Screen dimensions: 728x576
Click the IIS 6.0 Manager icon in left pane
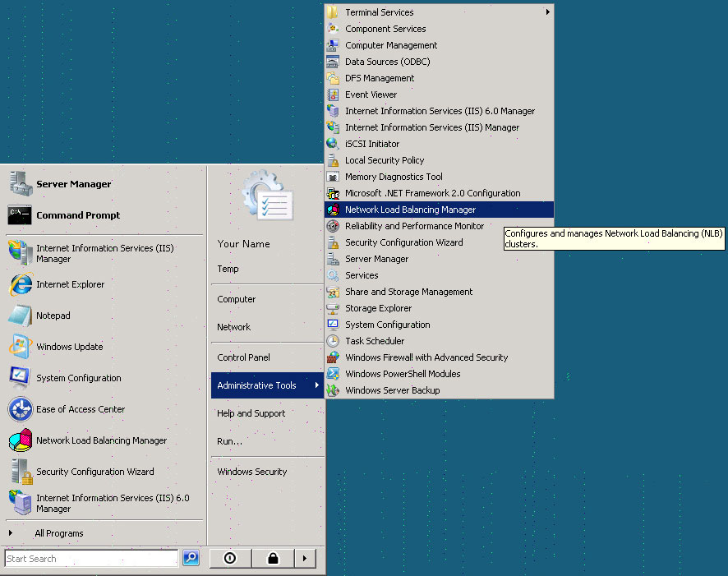point(21,503)
